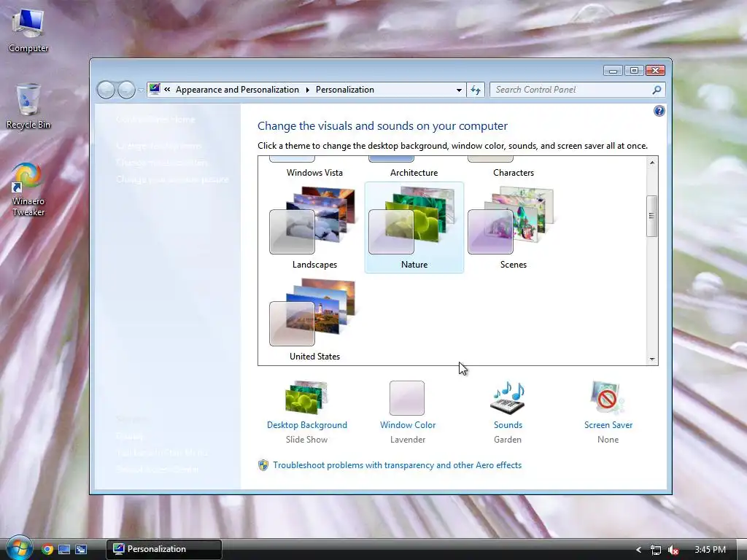Select the Architecture theme

pyautogui.click(x=414, y=167)
